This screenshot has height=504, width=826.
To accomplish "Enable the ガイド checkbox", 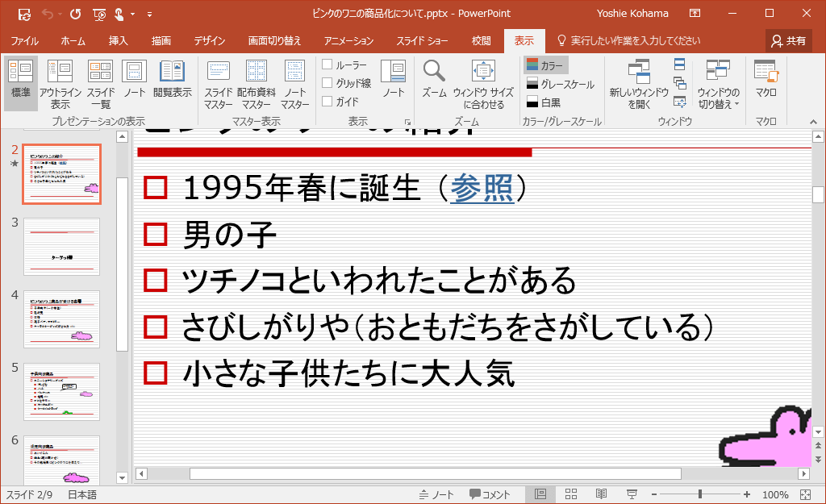I will 327,101.
